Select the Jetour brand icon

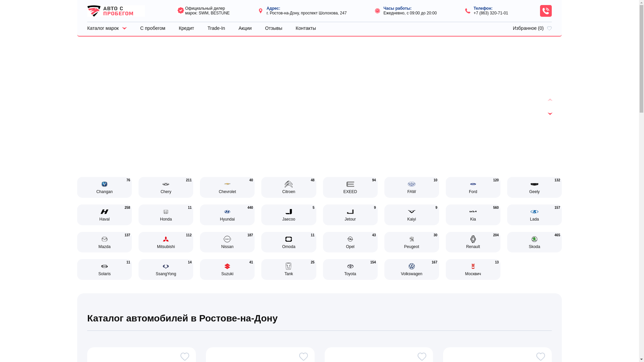(x=350, y=212)
